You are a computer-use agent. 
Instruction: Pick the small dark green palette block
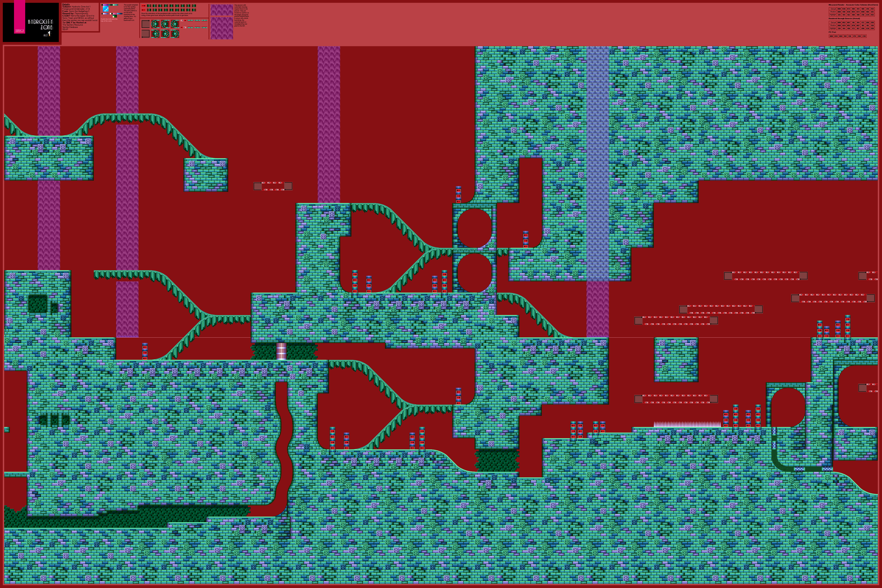115,16
